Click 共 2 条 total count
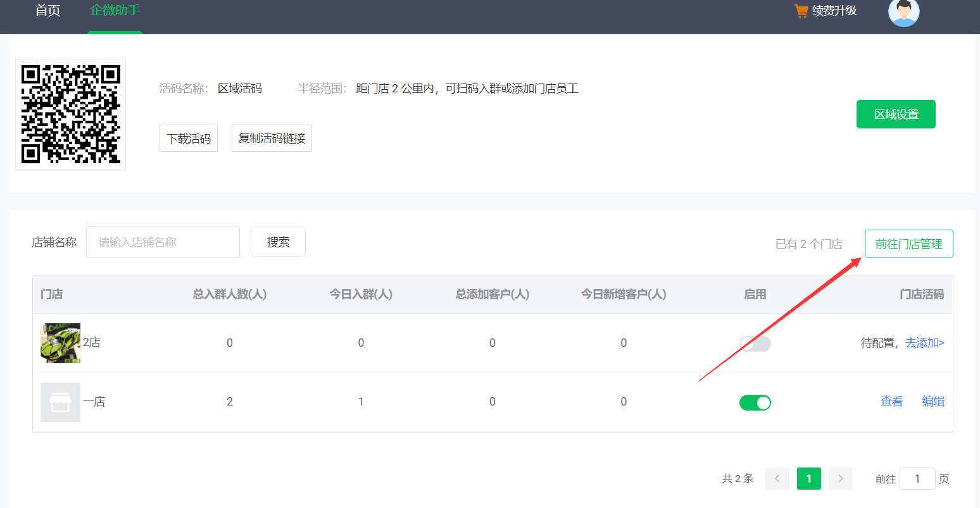This screenshot has width=980, height=508. tap(738, 478)
